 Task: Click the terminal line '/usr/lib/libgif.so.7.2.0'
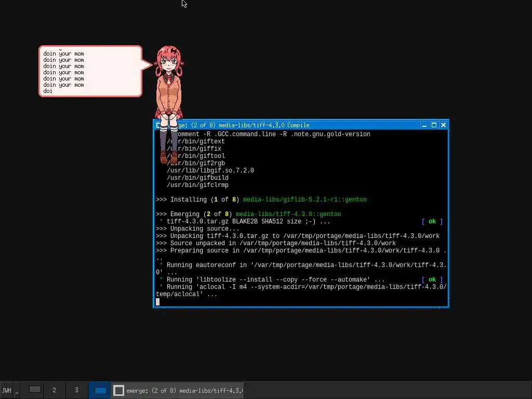point(210,170)
